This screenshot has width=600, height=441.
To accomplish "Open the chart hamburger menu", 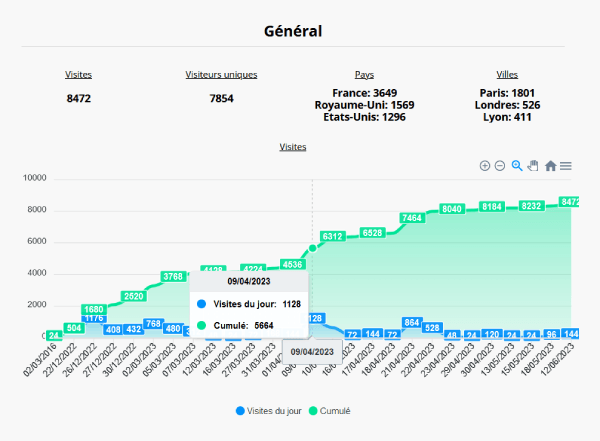I will click(566, 166).
